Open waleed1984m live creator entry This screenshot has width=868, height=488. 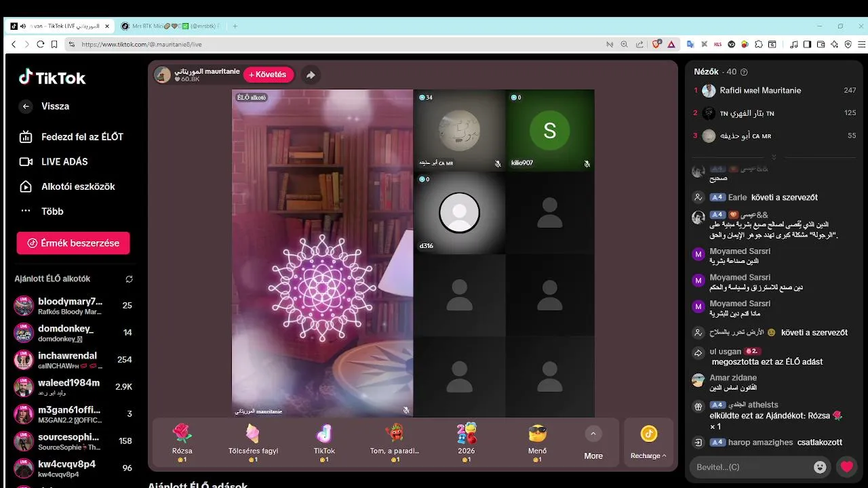(73, 387)
